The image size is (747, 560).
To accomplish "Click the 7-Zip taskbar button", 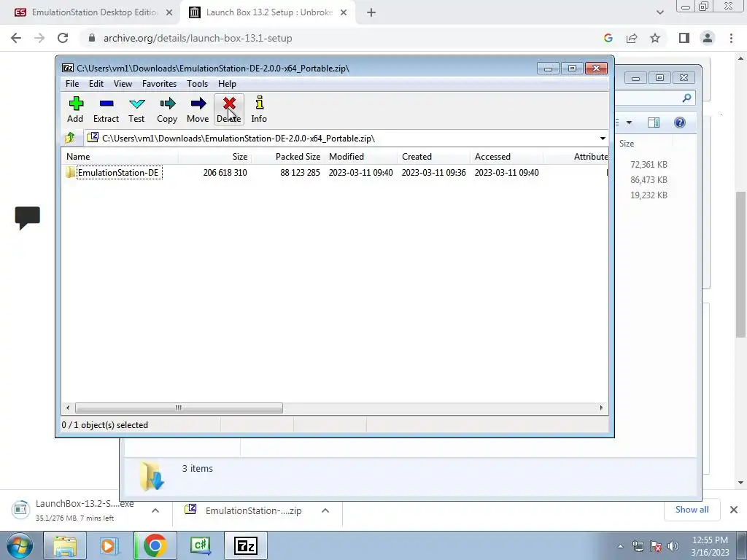I will (246, 545).
